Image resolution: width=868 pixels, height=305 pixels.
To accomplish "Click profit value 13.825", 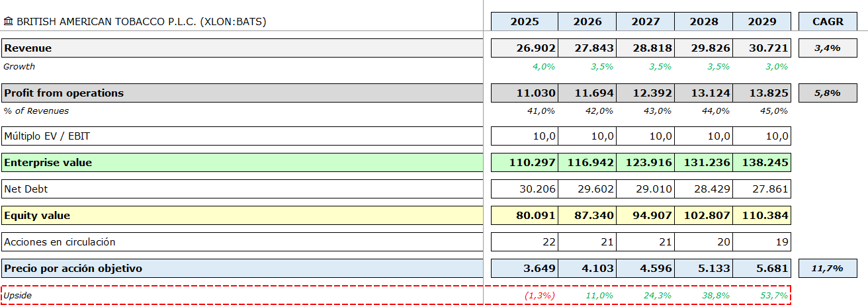I will pos(762,93).
